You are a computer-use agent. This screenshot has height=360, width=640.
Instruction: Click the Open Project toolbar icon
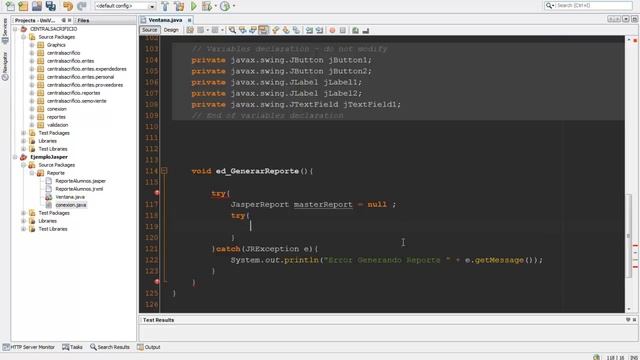click(37, 6)
